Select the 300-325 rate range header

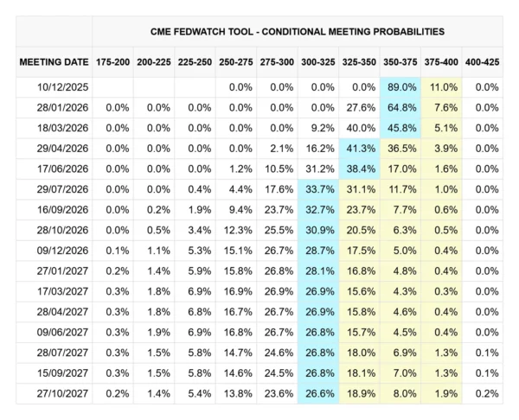(317, 62)
